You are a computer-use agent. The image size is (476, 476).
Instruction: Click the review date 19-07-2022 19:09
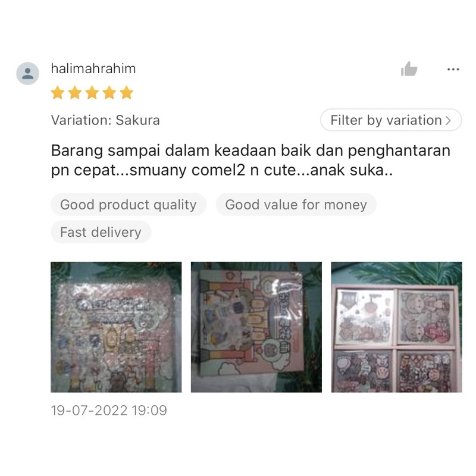click(109, 411)
